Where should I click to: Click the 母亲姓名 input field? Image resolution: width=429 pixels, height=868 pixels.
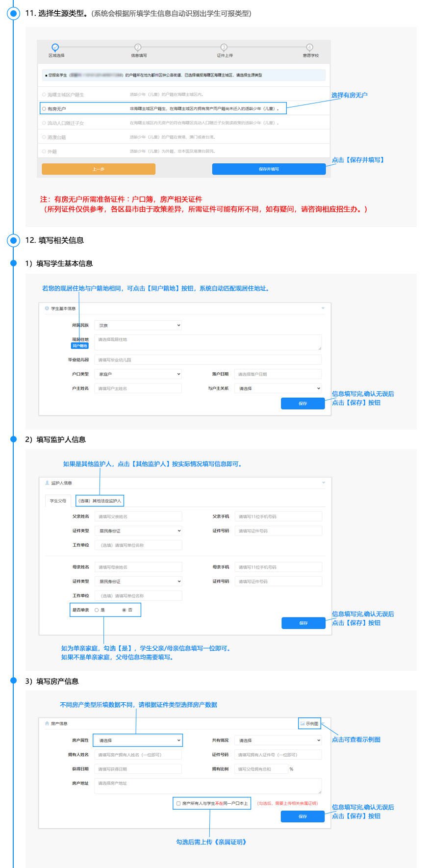138,567
